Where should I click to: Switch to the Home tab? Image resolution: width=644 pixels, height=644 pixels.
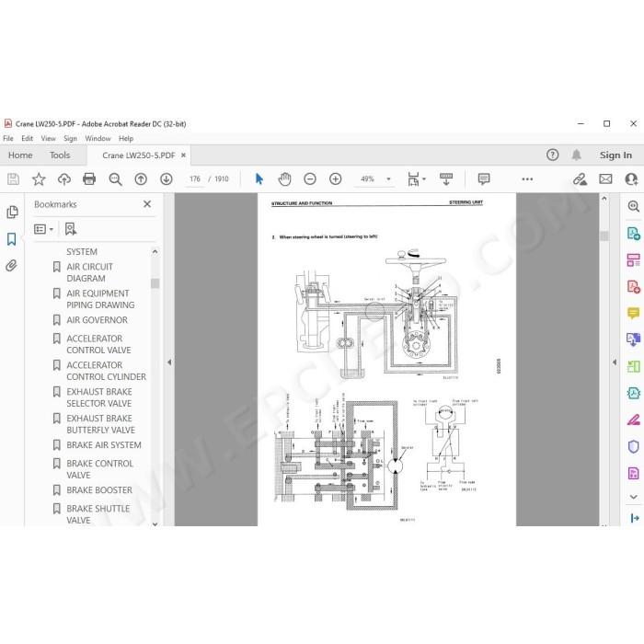[x=20, y=155]
